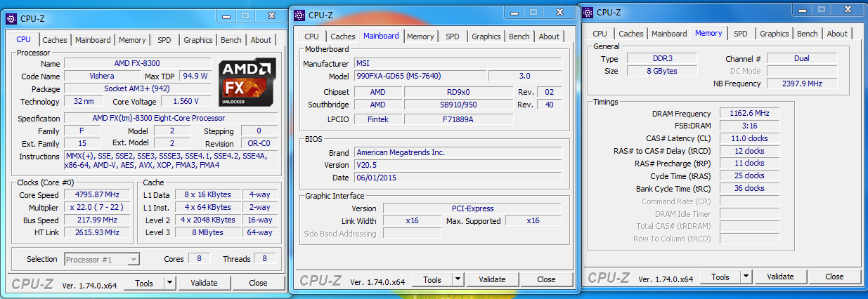Viewport: 868px width, 299px height.
Task: Switch to the Caches tab in the left CPU window
Action: (55, 40)
